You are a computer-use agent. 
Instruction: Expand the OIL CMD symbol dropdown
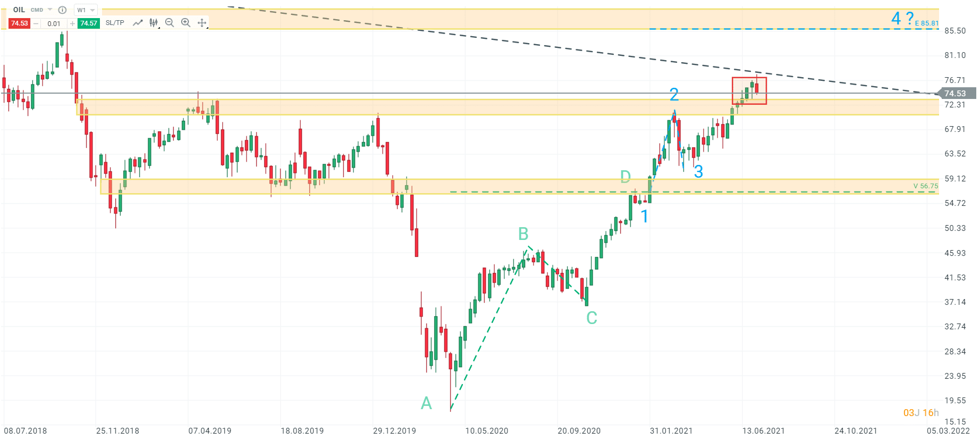[50, 10]
